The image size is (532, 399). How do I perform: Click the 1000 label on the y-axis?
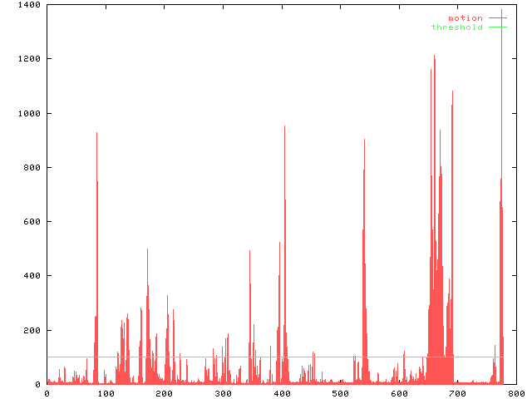30,113
